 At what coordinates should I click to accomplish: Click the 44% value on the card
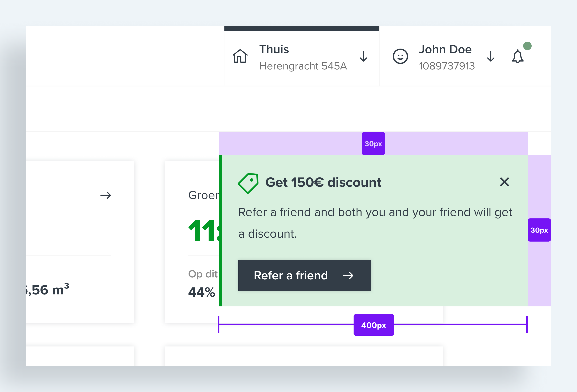(x=202, y=292)
